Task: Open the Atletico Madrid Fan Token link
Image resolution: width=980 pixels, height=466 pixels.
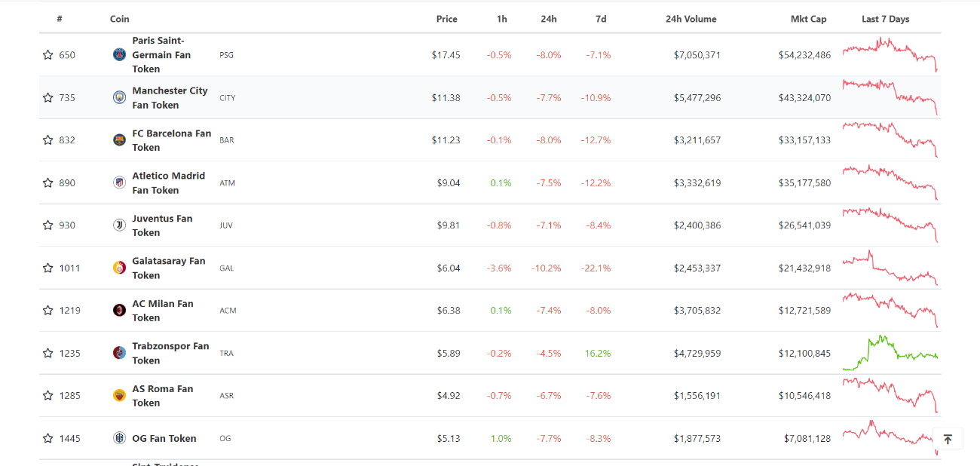Action: tap(168, 182)
